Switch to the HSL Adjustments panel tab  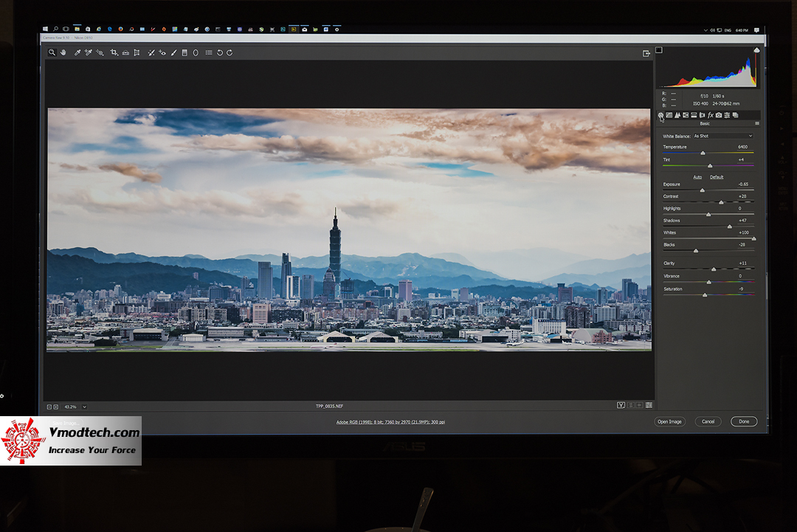point(686,115)
